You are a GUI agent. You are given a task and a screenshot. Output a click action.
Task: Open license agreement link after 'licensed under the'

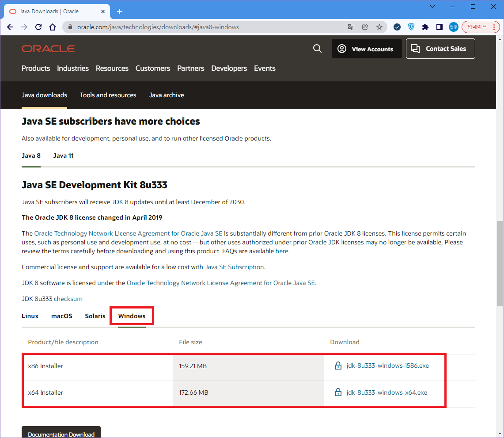click(x=221, y=283)
